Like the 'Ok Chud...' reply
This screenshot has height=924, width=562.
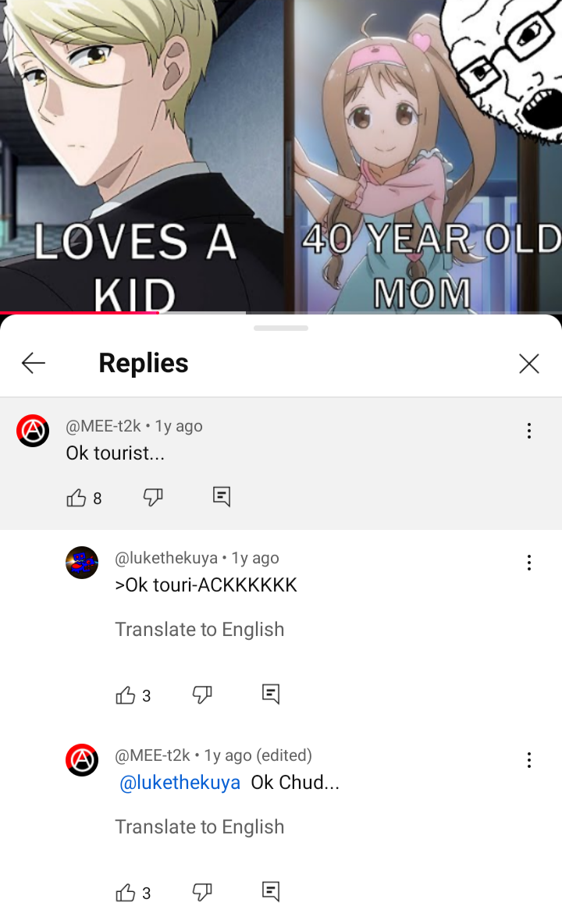(126, 893)
